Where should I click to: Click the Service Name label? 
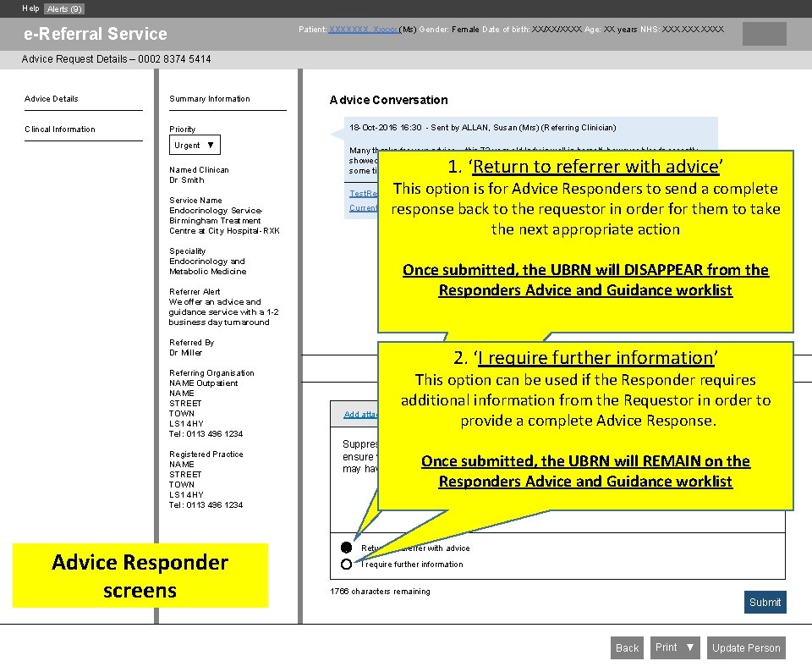point(195,200)
